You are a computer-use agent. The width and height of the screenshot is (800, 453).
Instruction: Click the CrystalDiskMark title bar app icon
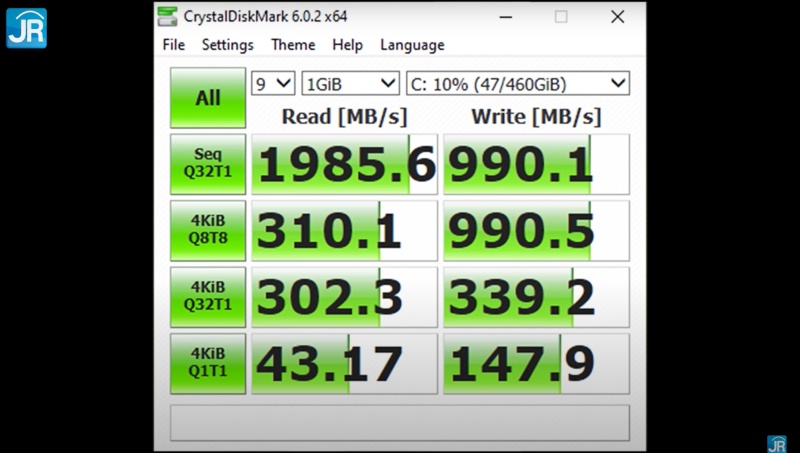167,16
